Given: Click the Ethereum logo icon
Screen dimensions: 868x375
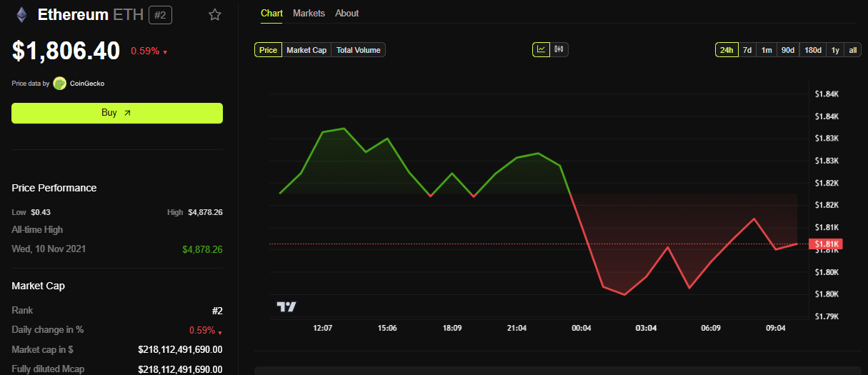Looking at the screenshot, I should (21, 14).
